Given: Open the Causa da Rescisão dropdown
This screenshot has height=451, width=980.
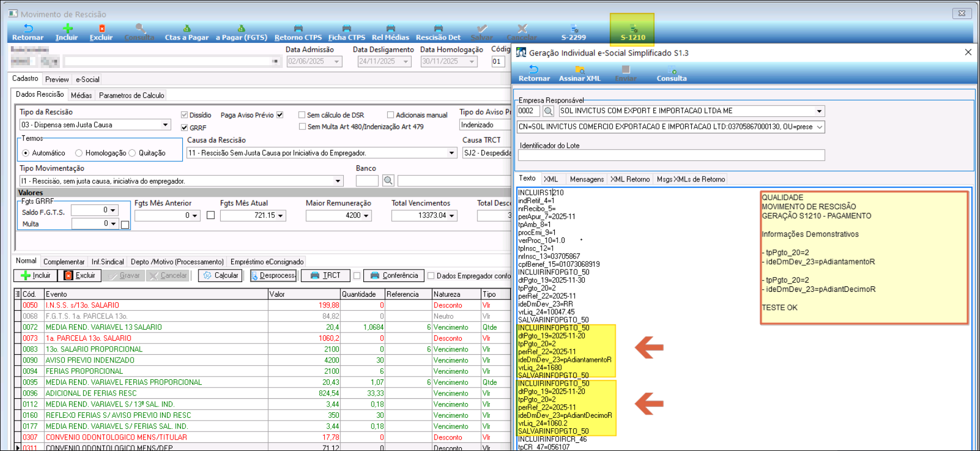Looking at the screenshot, I should pyautogui.click(x=451, y=153).
